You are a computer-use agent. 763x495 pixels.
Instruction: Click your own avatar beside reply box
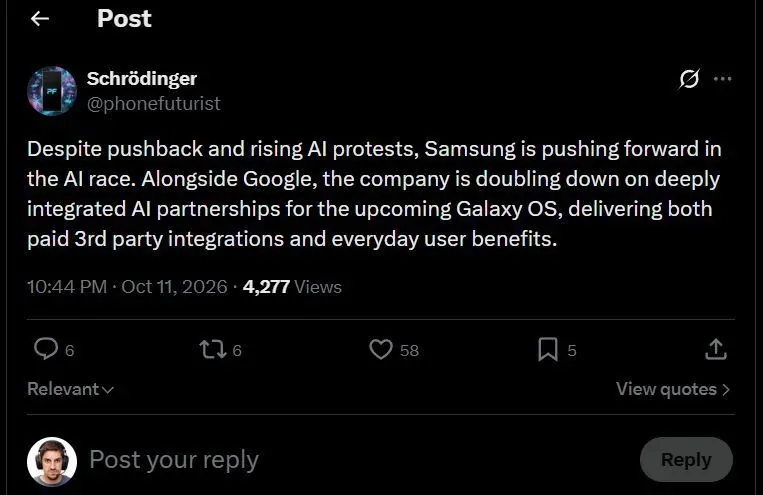click(52, 461)
